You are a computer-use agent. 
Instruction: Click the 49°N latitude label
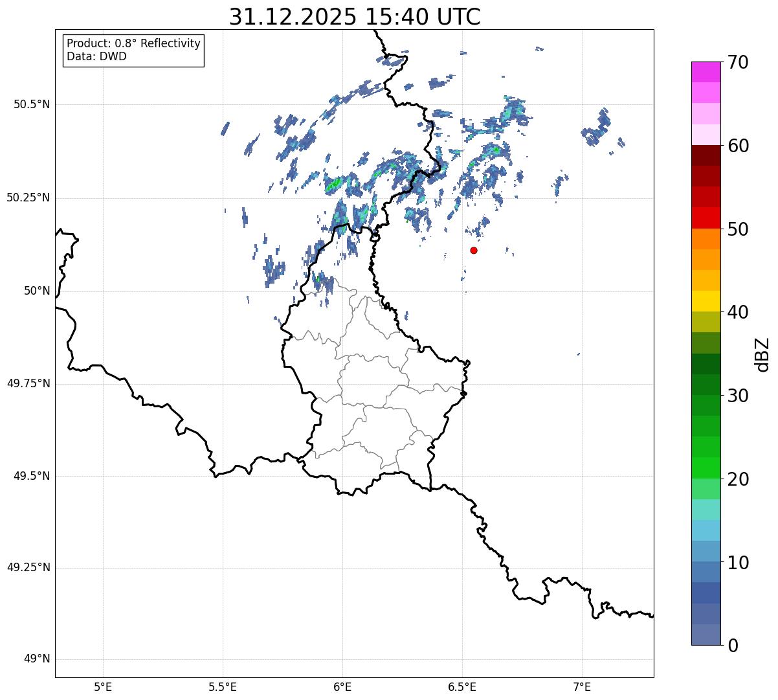(x=37, y=659)
